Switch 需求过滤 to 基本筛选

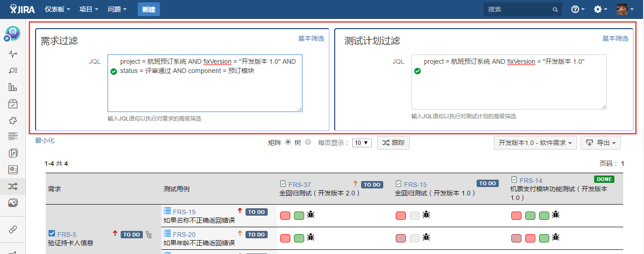[311, 38]
